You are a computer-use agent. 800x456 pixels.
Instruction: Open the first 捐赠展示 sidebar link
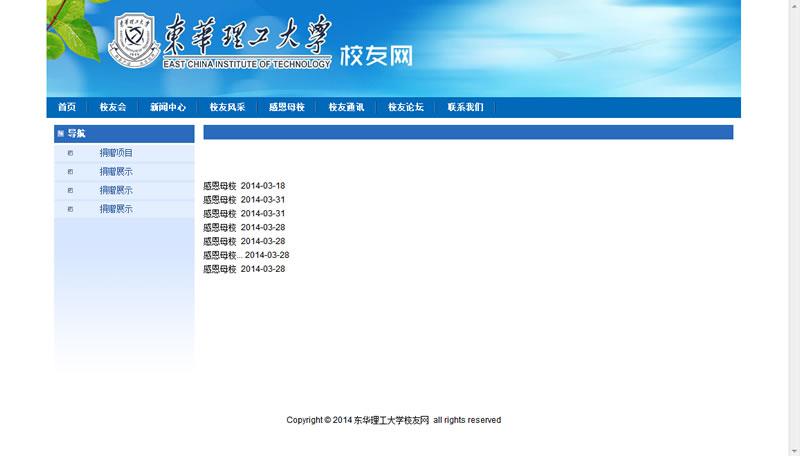click(x=116, y=172)
